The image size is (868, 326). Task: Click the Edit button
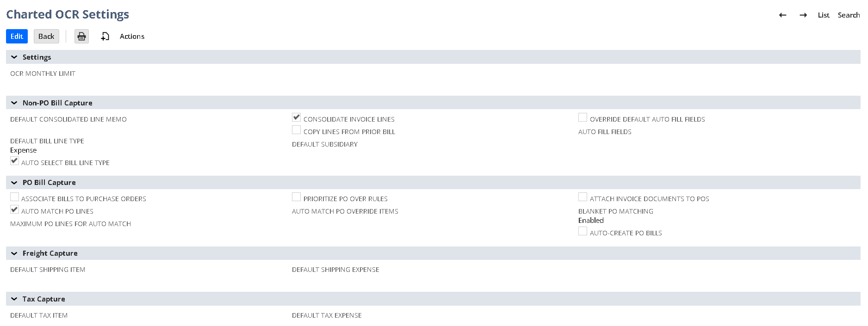pyautogui.click(x=17, y=37)
